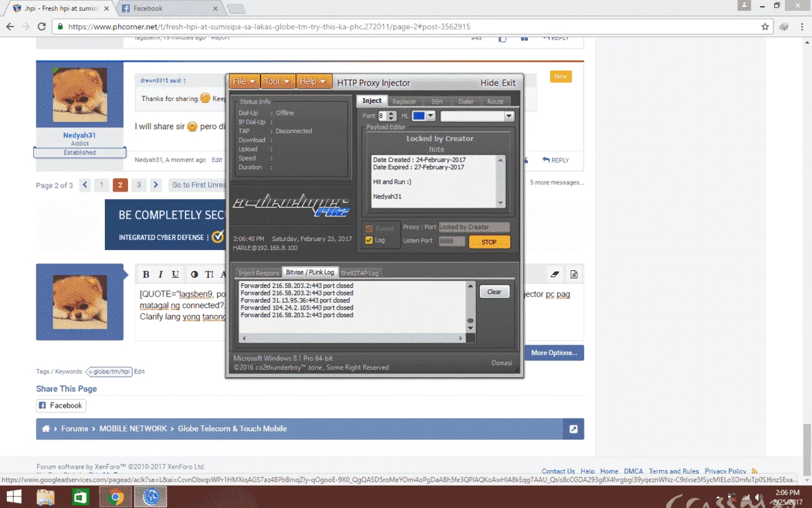
Task: Click the Forums breadcrumb link
Action: 74,429
